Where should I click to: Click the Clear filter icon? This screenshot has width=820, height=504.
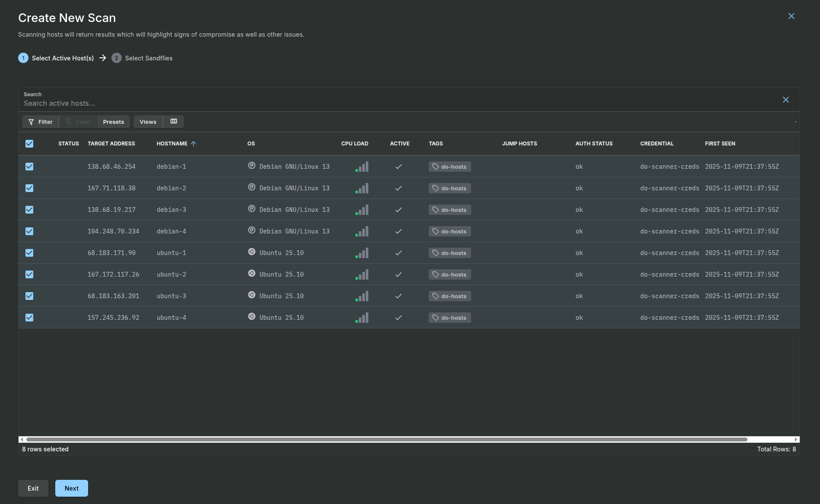(x=68, y=121)
